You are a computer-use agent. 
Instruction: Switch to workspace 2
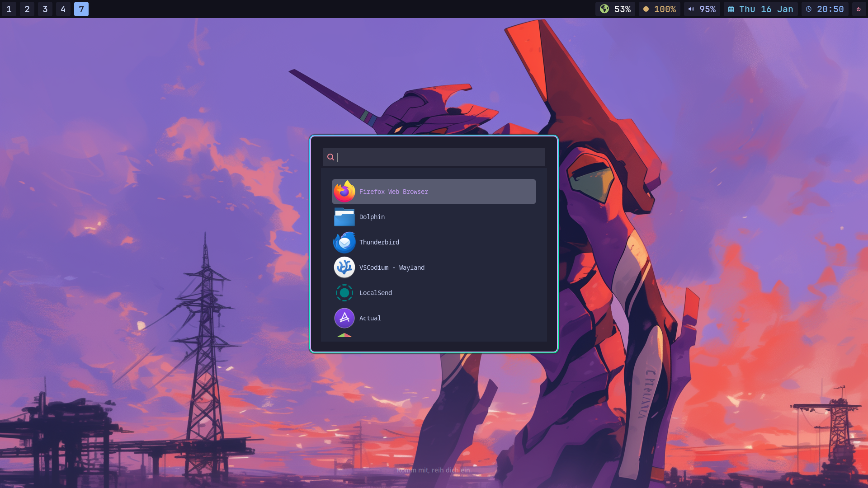(27, 9)
